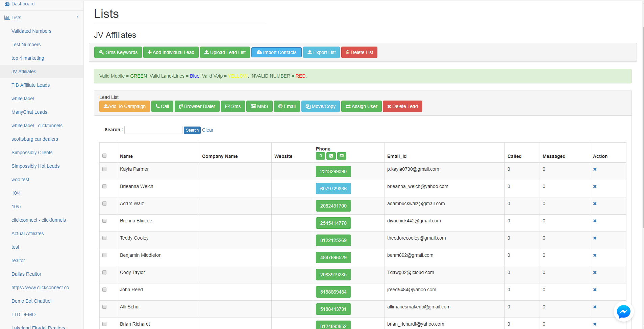
Task: Click the Lists bar chart icon
Action: pos(7,18)
